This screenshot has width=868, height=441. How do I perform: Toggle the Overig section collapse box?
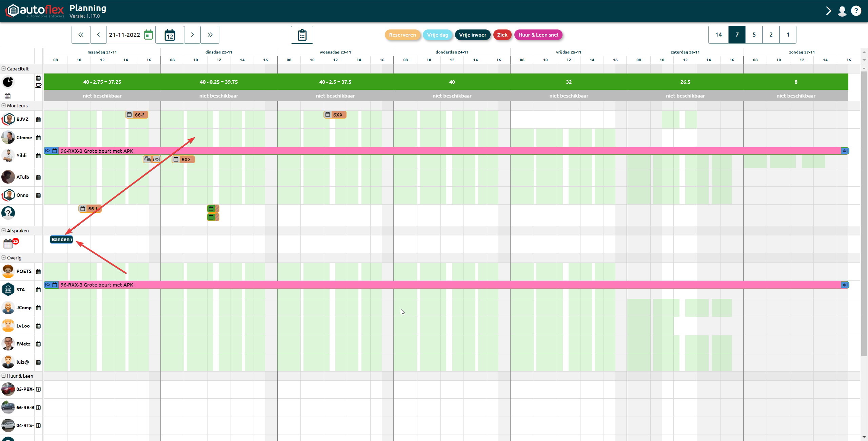(x=4, y=257)
